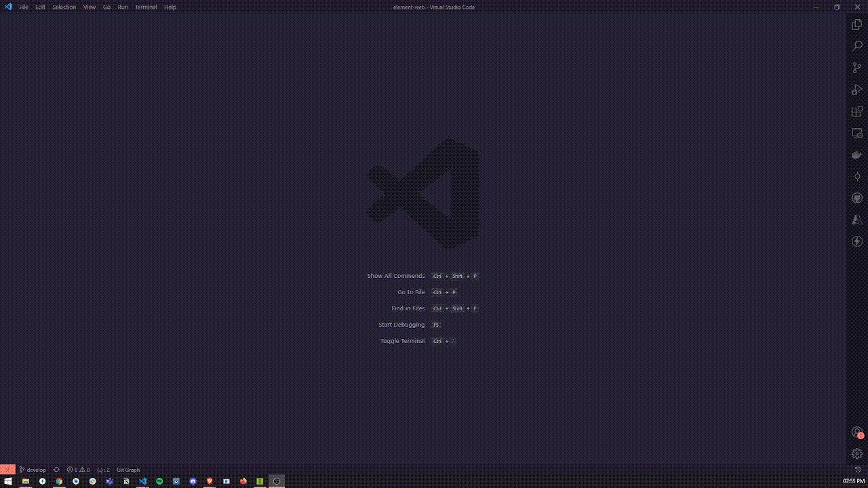Open the Go menu

pyautogui.click(x=106, y=7)
